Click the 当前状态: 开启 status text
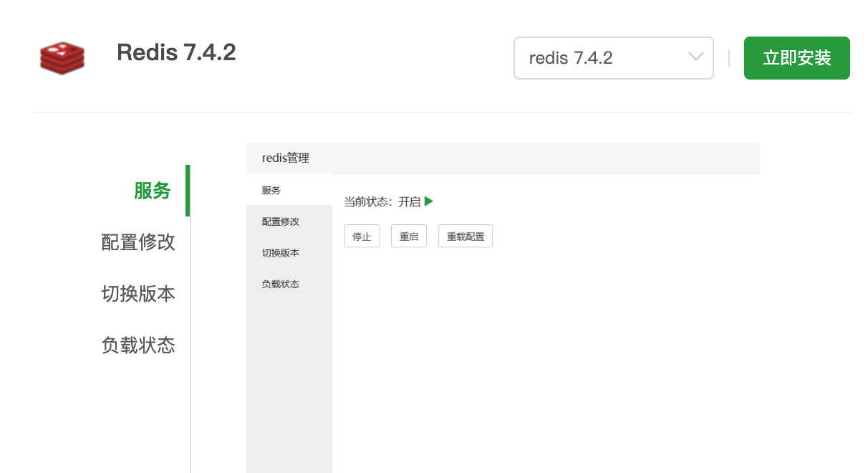The height and width of the screenshot is (473, 868). point(382,202)
